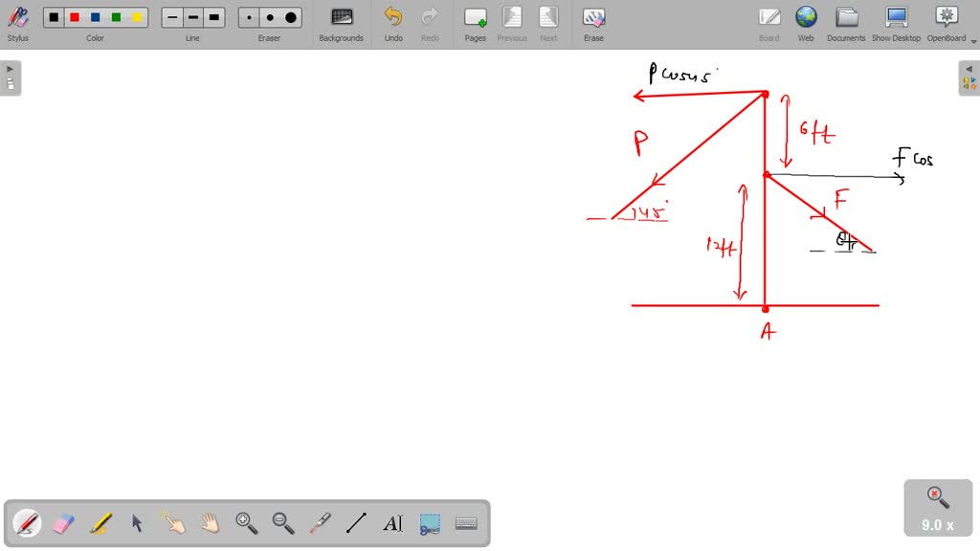Pick the yellow Highlighter tool

[x=100, y=523]
